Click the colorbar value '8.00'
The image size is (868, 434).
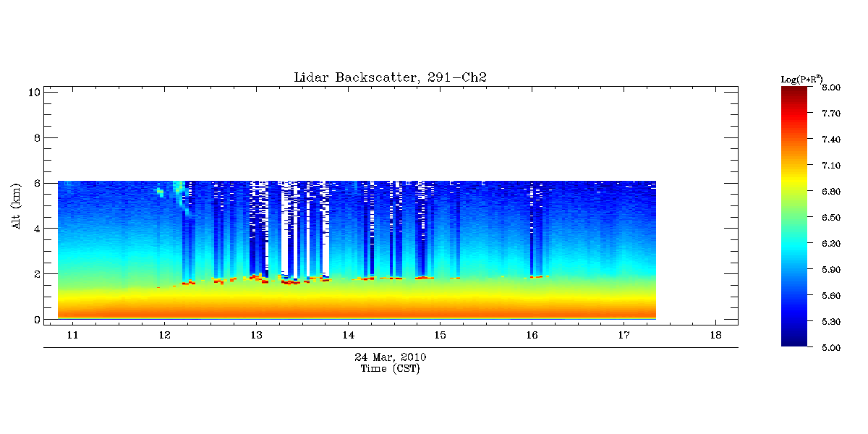(831, 88)
